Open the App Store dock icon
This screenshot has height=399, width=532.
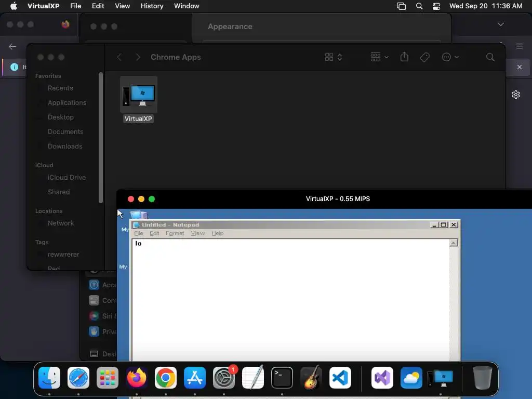tap(195, 378)
